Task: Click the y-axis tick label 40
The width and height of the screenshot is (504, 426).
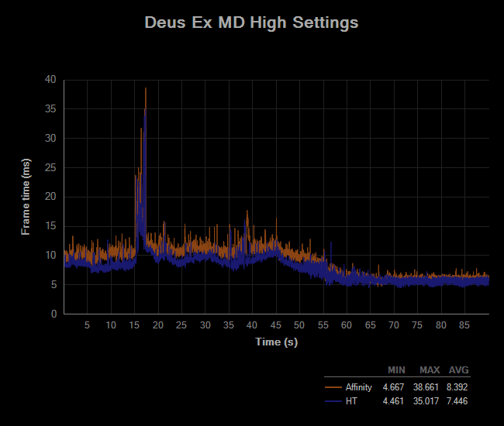Action: click(x=50, y=79)
